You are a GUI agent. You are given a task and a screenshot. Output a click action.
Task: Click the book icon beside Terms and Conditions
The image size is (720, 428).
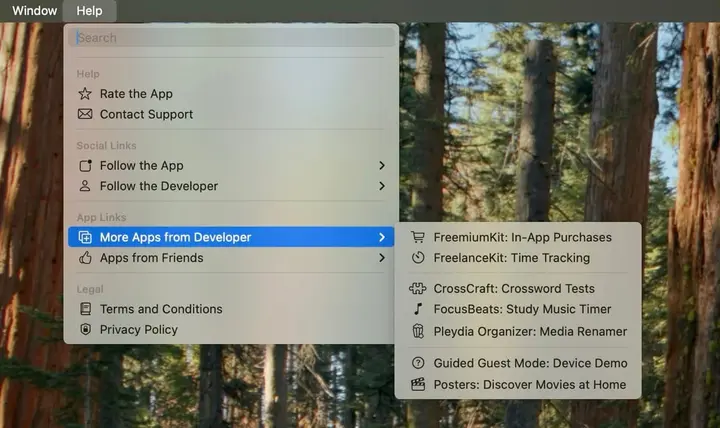coord(85,309)
